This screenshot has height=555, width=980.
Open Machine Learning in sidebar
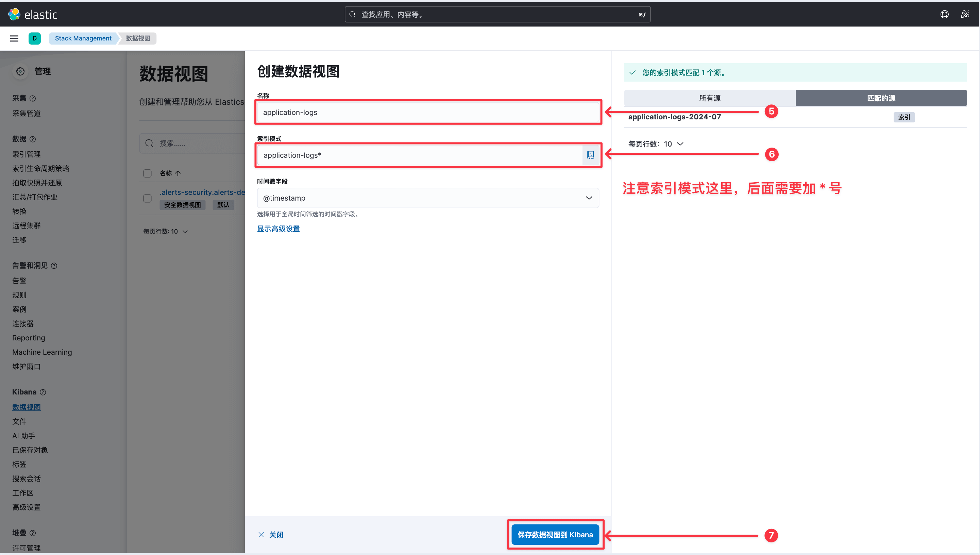click(42, 352)
